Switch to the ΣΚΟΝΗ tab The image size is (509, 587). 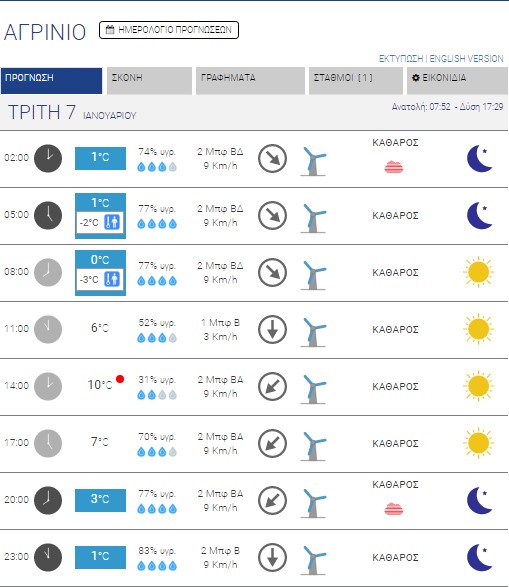pos(149,80)
